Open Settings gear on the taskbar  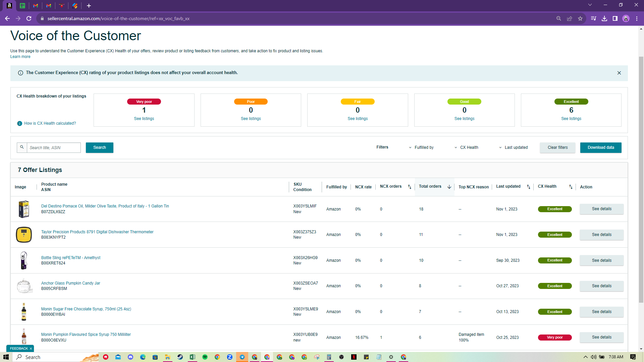[391, 357]
